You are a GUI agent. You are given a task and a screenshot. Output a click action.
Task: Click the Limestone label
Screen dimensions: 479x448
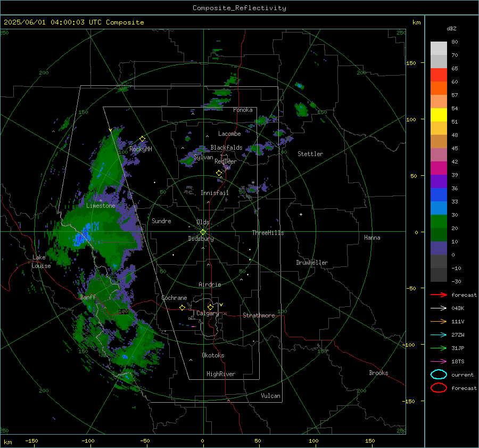101,206
